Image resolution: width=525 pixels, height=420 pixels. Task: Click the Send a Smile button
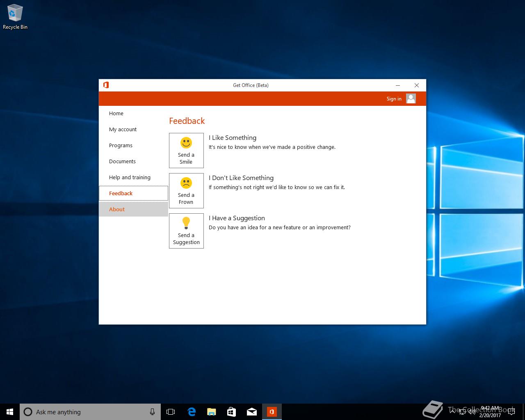tap(186, 150)
